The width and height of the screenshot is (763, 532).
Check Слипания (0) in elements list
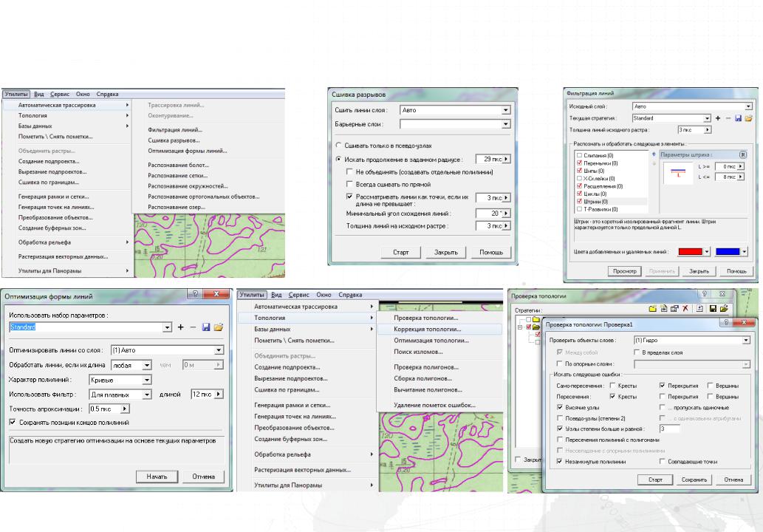point(579,156)
